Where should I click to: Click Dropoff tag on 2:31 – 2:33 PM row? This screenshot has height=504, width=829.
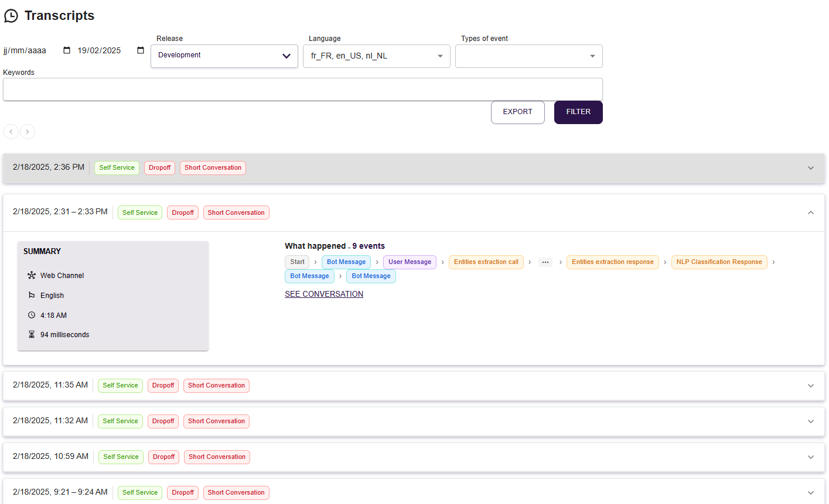(x=183, y=213)
